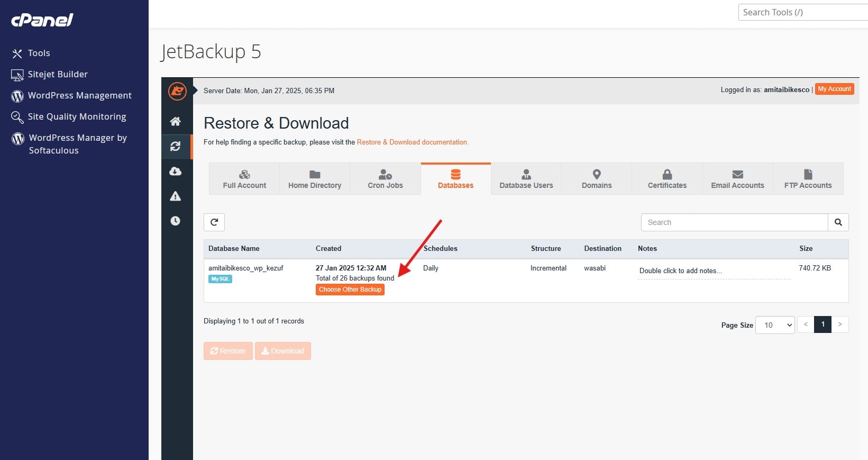Viewport: 868px width, 460px height.
Task: Click the Double click to add notes field
Action: [714, 271]
